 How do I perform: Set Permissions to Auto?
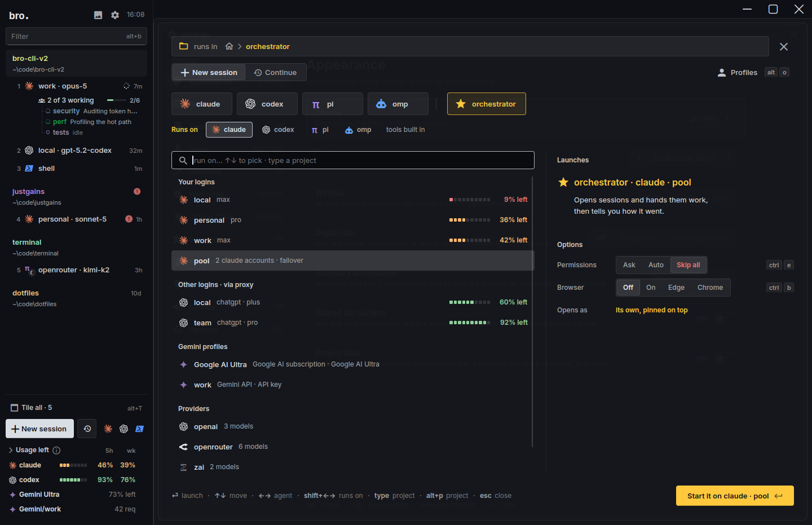click(656, 265)
